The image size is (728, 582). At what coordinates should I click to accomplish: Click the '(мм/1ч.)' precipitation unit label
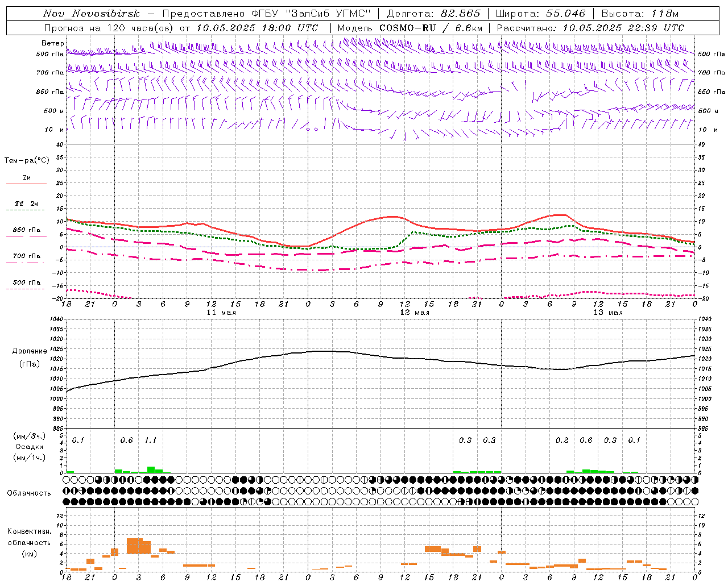point(30,458)
